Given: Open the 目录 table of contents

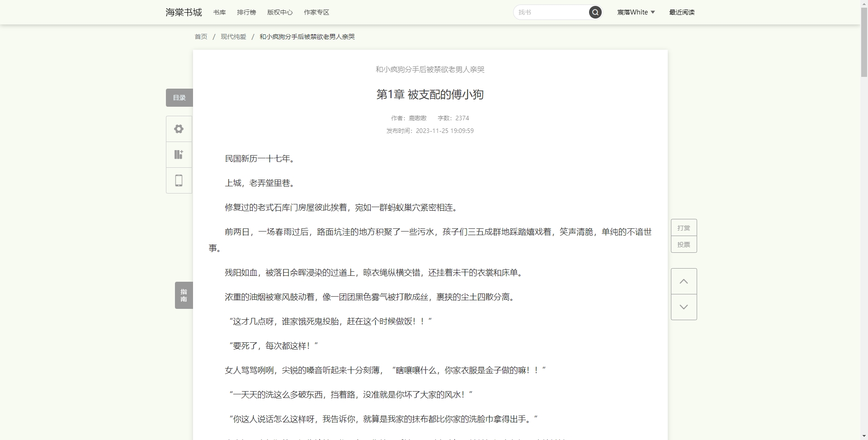Looking at the screenshot, I should tap(179, 98).
